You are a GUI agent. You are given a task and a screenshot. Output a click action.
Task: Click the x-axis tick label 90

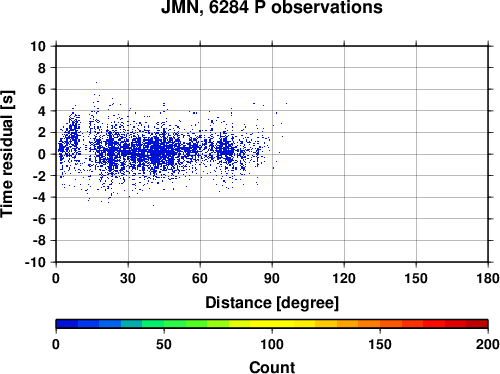[272, 278]
